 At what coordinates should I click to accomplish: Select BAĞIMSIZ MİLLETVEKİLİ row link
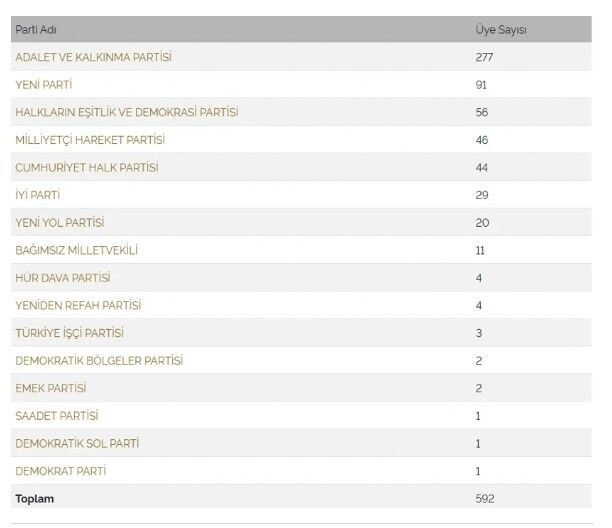(76, 250)
